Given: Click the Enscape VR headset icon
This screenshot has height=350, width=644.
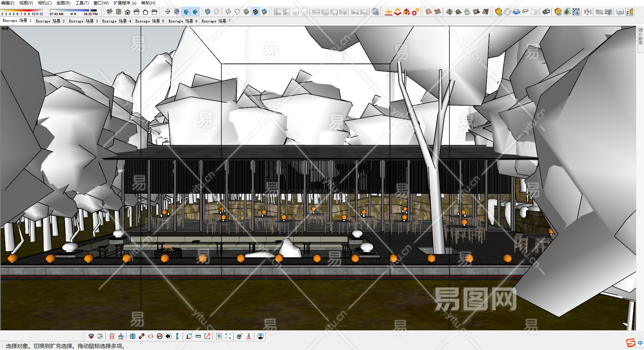Looking at the screenshot, I should [546, 12].
